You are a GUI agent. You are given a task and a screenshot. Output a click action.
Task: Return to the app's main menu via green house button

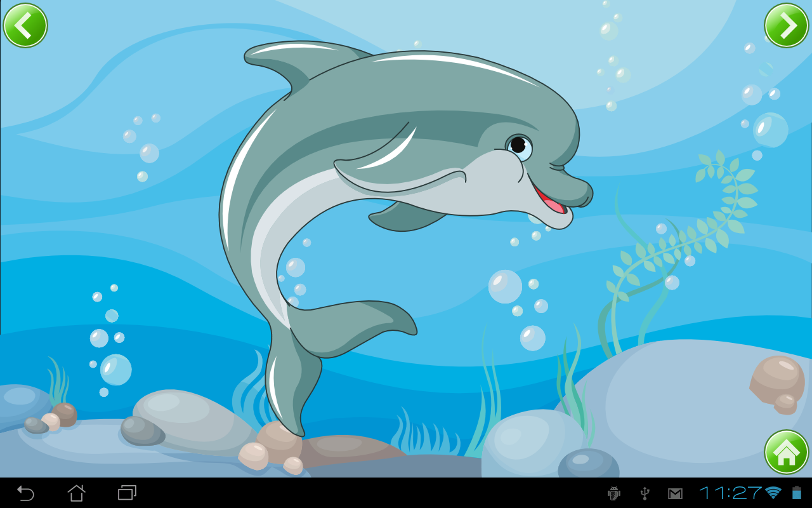tap(787, 452)
